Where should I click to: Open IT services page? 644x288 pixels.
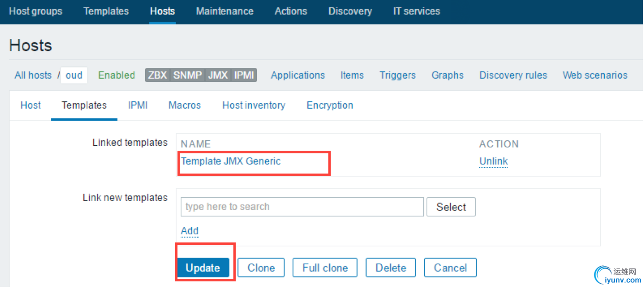(417, 11)
